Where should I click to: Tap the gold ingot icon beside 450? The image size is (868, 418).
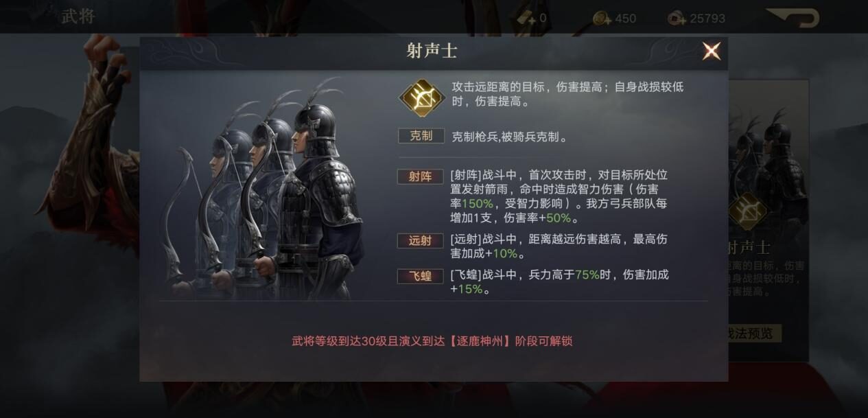pos(602,19)
